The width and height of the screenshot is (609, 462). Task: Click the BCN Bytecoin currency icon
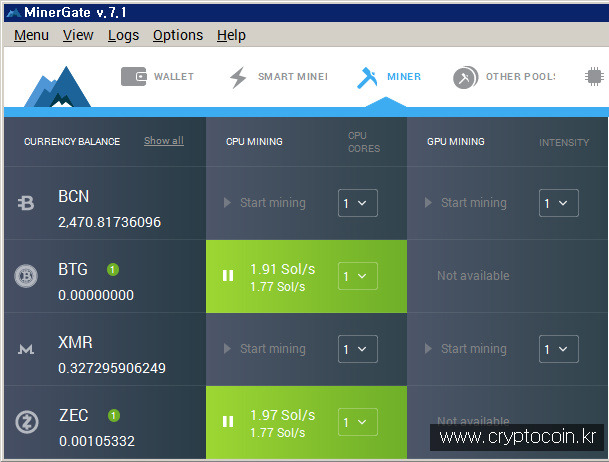point(26,203)
